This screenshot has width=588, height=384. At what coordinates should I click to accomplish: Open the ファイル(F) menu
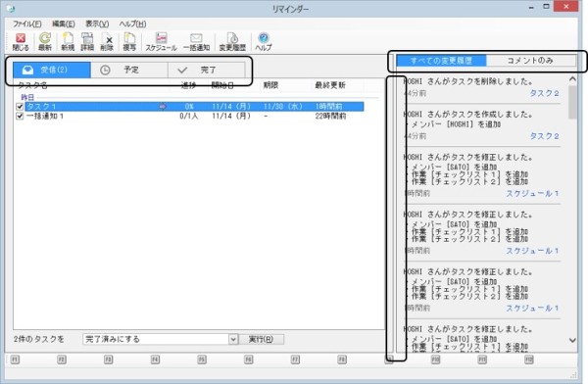click(27, 24)
